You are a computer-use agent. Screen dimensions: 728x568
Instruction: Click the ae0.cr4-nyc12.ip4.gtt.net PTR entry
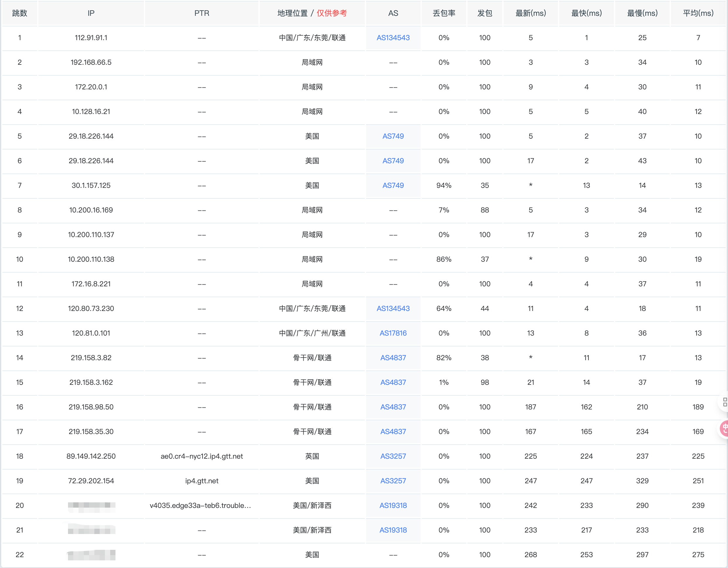(x=202, y=456)
